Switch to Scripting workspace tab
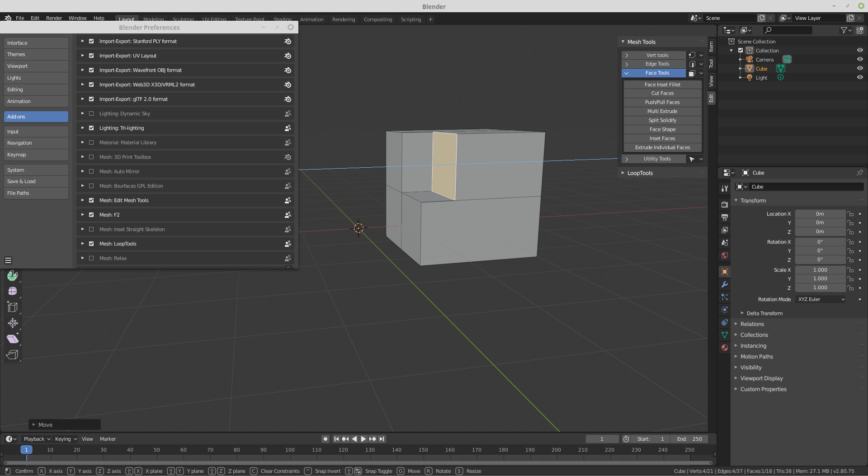 411,19
